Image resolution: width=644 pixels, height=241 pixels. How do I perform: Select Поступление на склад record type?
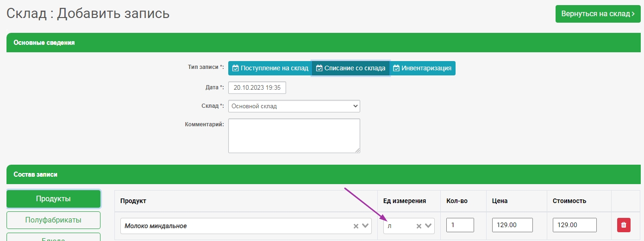270,68
